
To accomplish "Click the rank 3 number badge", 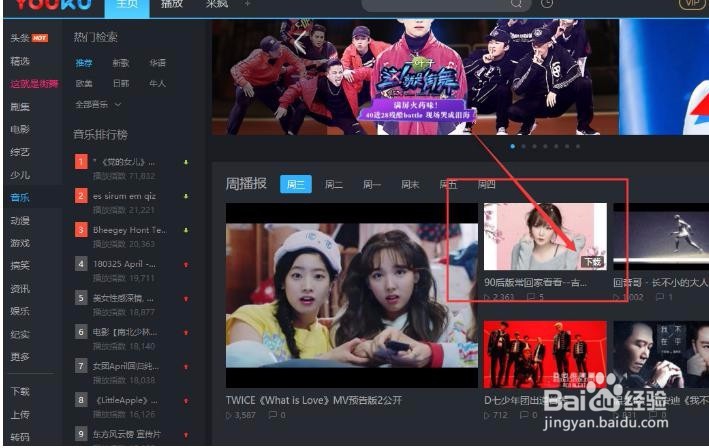I will [81, 230].
